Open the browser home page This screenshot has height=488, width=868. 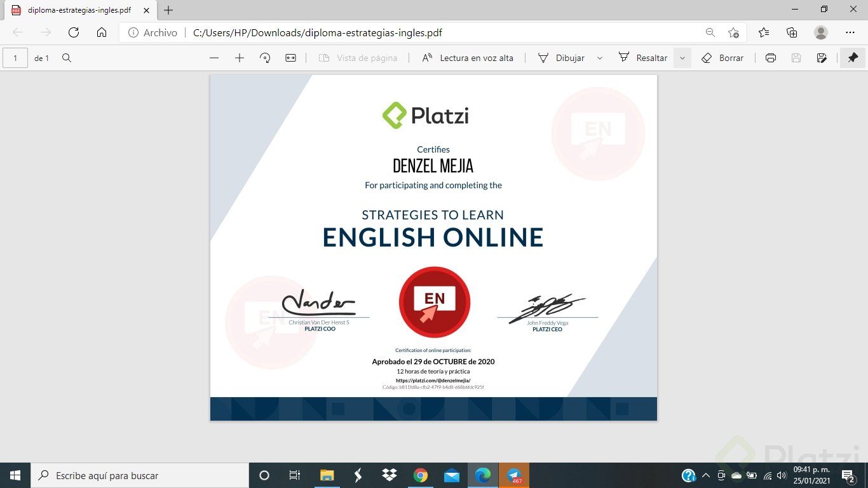(102, 32)
